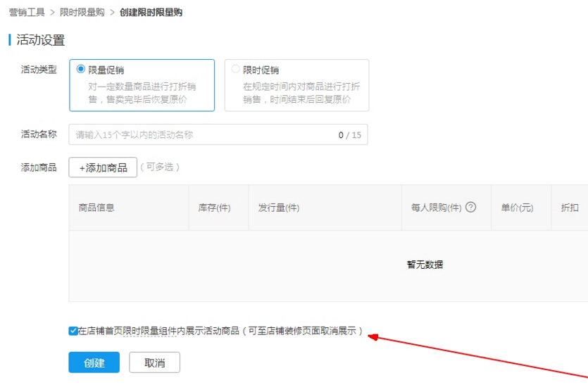Click the 发行量(件) column header
This screenshot has width=588, height=385.
(x=279, y=208)
